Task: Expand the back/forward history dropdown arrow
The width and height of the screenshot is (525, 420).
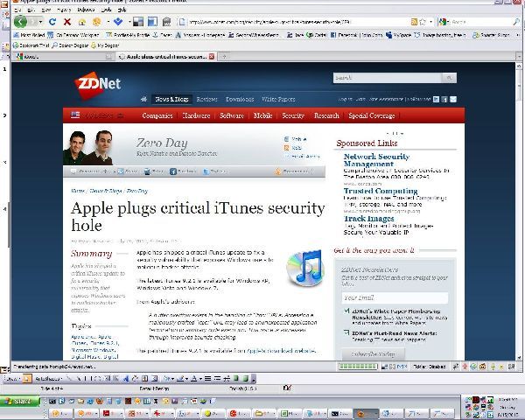Action: pyautogui.click(x=40, y=21)
